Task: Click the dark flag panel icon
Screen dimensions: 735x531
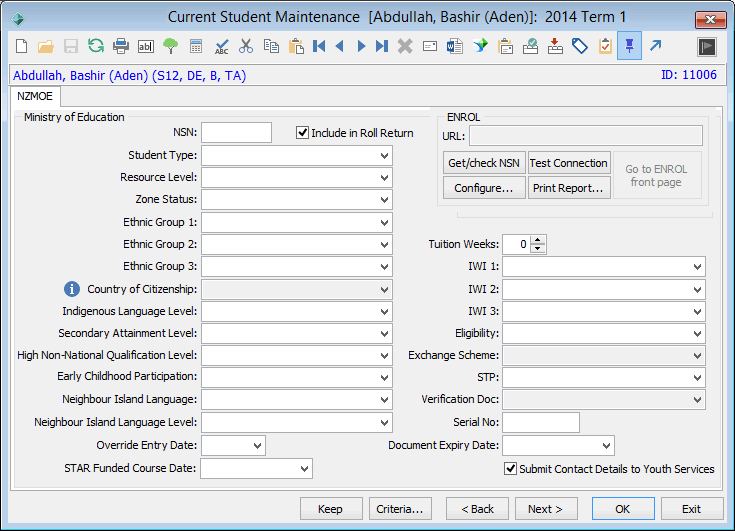Action: point(707,46)
